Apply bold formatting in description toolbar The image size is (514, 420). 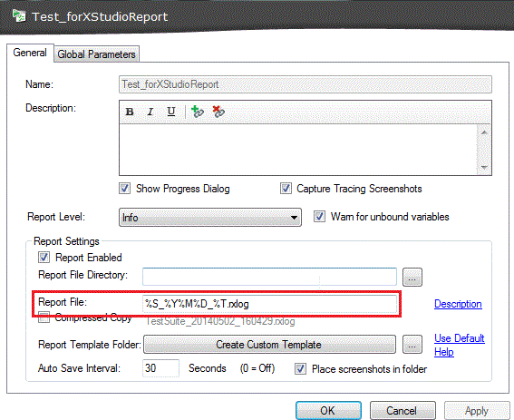(x=130, y=112)
